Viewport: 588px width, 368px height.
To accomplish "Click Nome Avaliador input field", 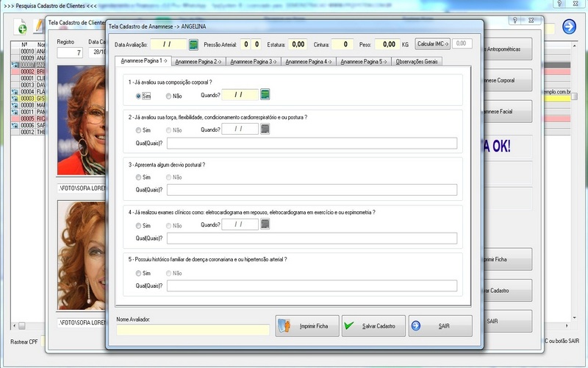I will (x=193, y=330).
